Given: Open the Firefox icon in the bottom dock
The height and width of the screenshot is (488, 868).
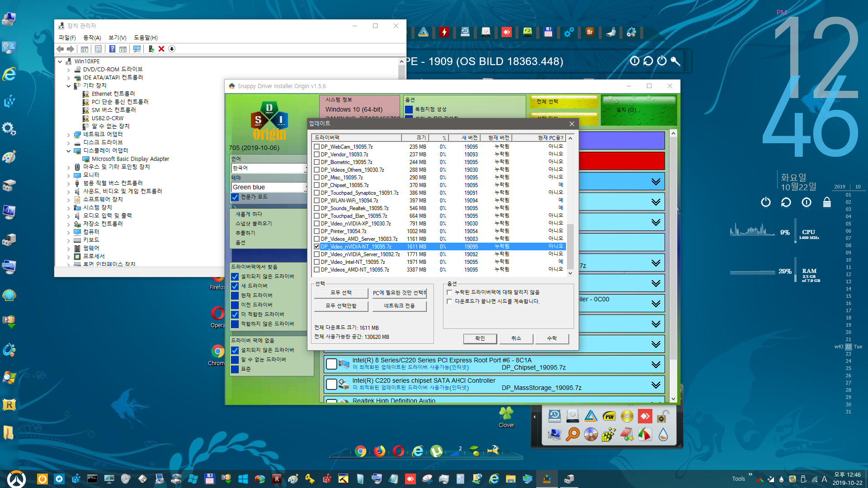Looking at the screenshot, I should point(379,451).
